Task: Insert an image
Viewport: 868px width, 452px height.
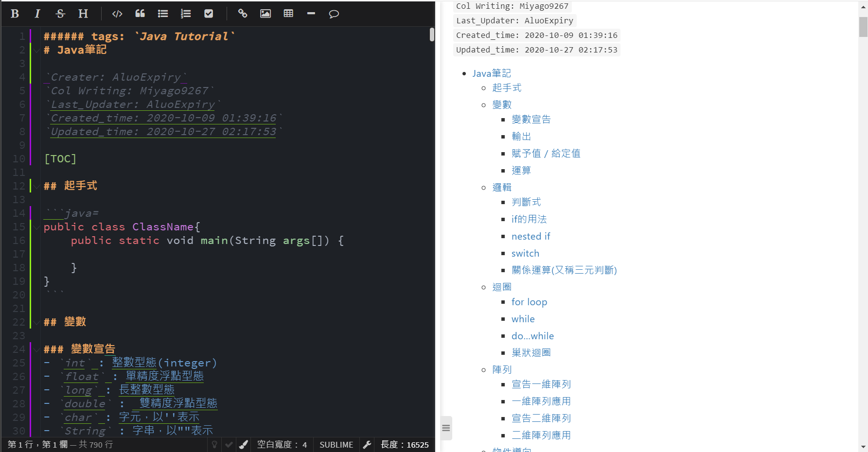Action: 265,14
